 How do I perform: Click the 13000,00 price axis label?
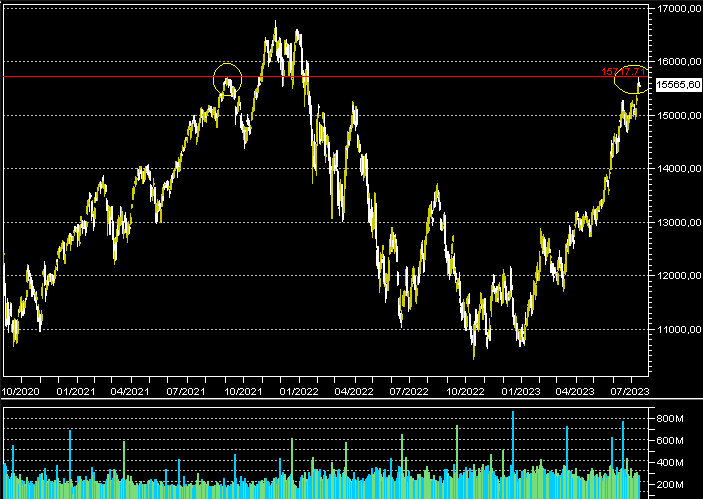point(679,222)
